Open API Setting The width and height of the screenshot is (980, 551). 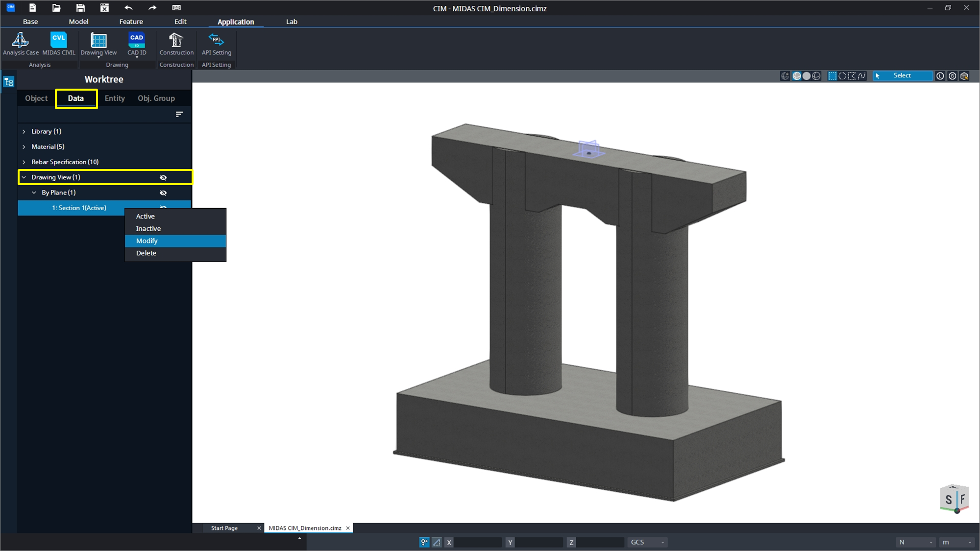pyautogui.click(x=216, y=43)
